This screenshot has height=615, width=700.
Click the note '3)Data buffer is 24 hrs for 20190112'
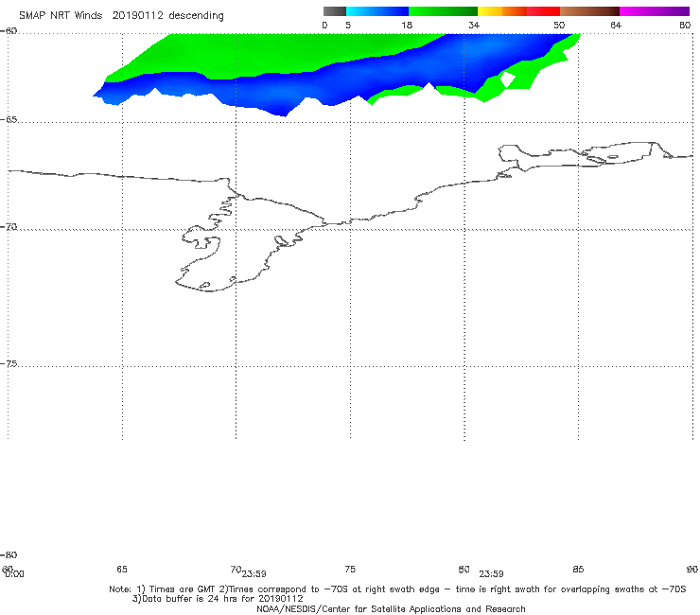(x=218, y=599)
